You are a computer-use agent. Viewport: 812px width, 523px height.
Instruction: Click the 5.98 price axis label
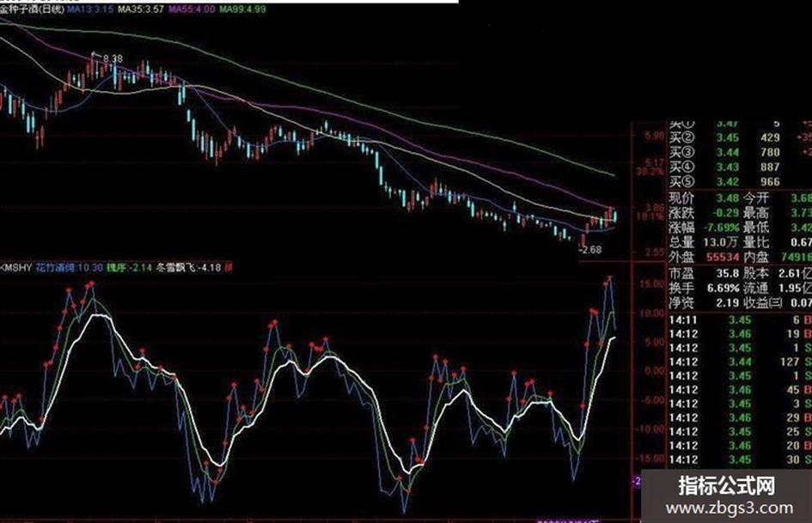click(x=655, y=136)
